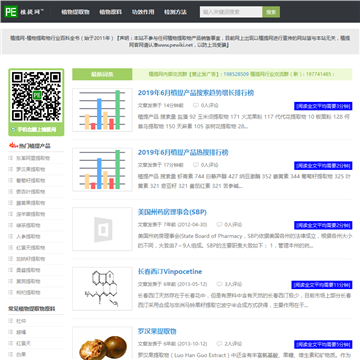Click list icon beside 人参提取物

click(11, 236)
